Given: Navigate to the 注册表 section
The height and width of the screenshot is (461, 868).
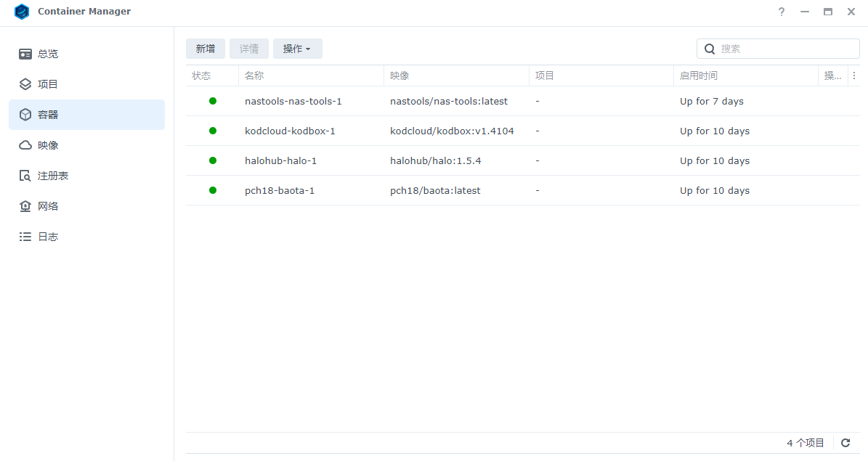Looking at the screenshot, I should [87, 176].
